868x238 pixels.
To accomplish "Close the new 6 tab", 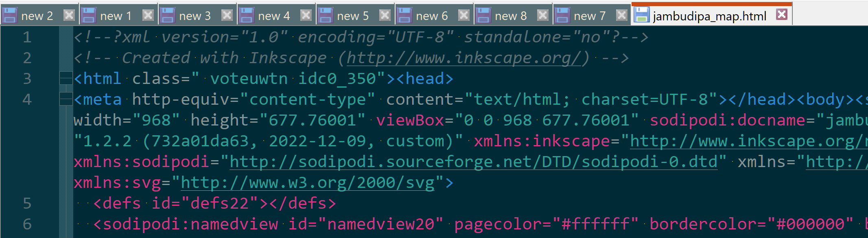I will point(464,15).
